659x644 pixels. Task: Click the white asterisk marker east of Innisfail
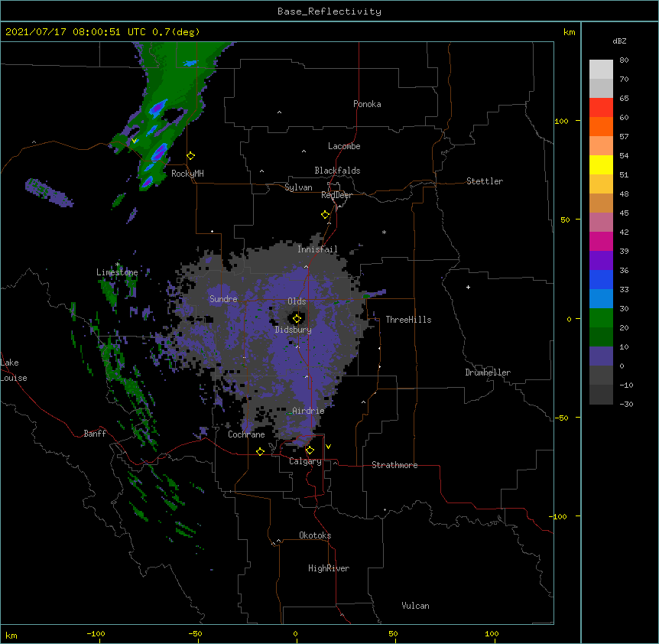pyautogui.click(x=384, y=232)
